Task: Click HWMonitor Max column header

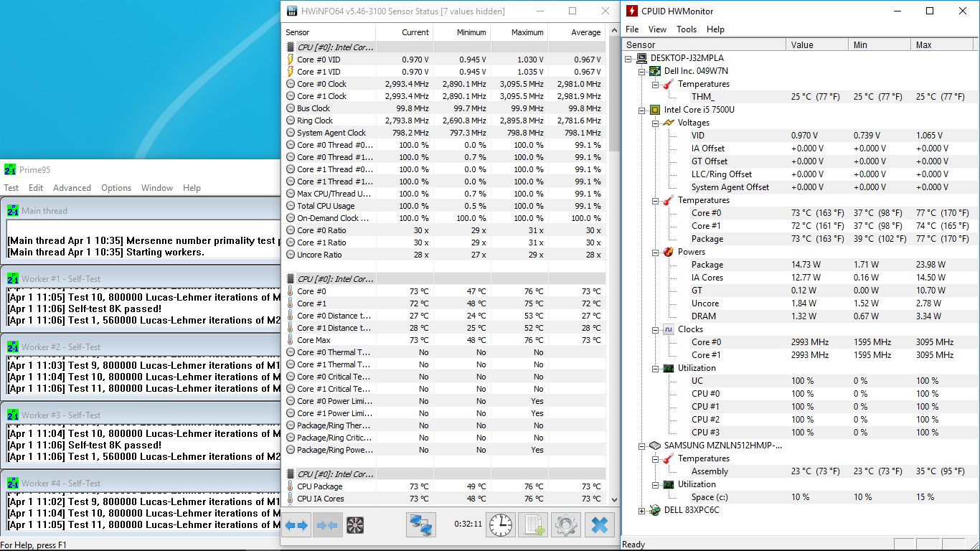Action: (x=943, y=44)
